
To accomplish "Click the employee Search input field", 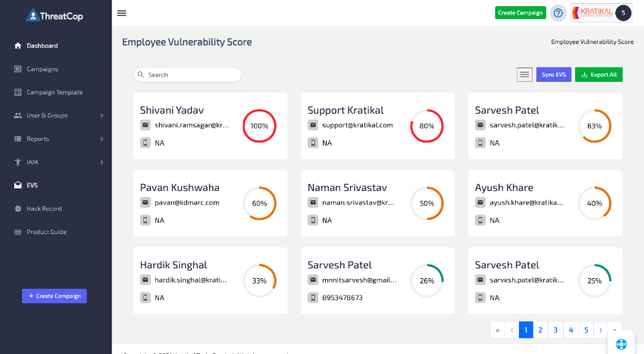I will tap(188, 75).
